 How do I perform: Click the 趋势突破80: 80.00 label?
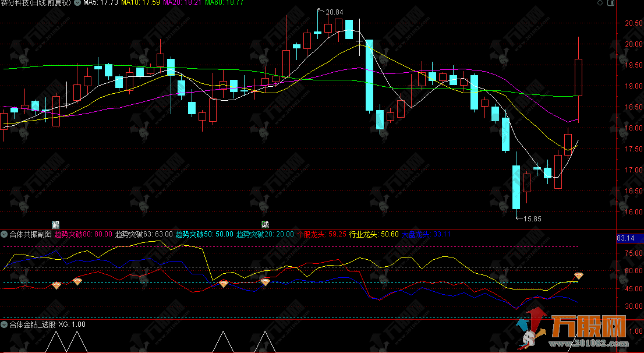point(83,234)
